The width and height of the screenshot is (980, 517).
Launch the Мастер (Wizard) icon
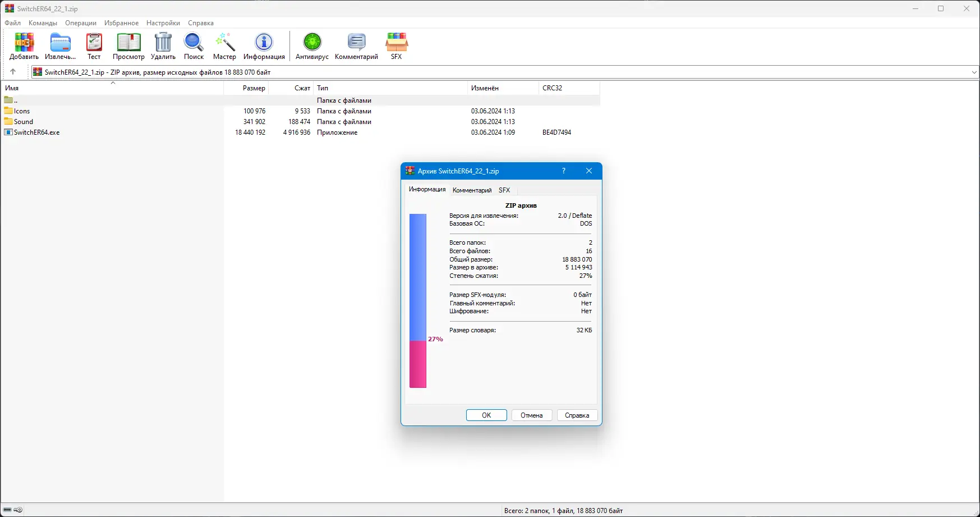click(225, 43)
